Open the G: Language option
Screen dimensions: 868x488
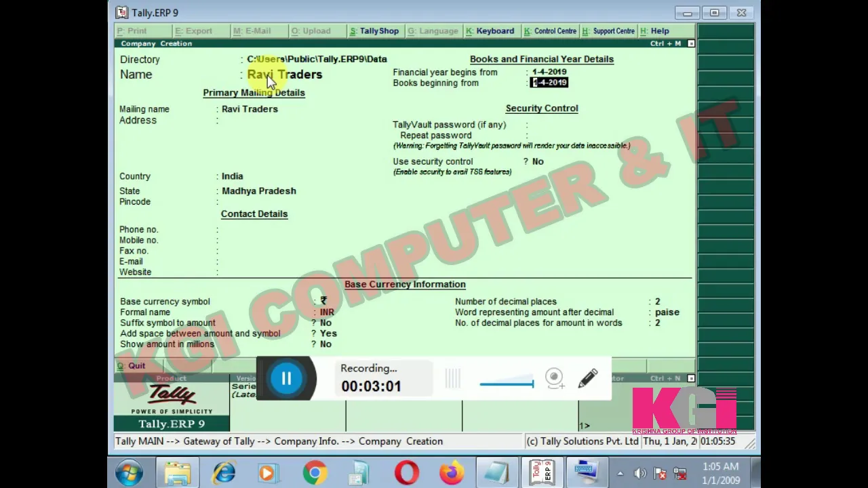433,30
